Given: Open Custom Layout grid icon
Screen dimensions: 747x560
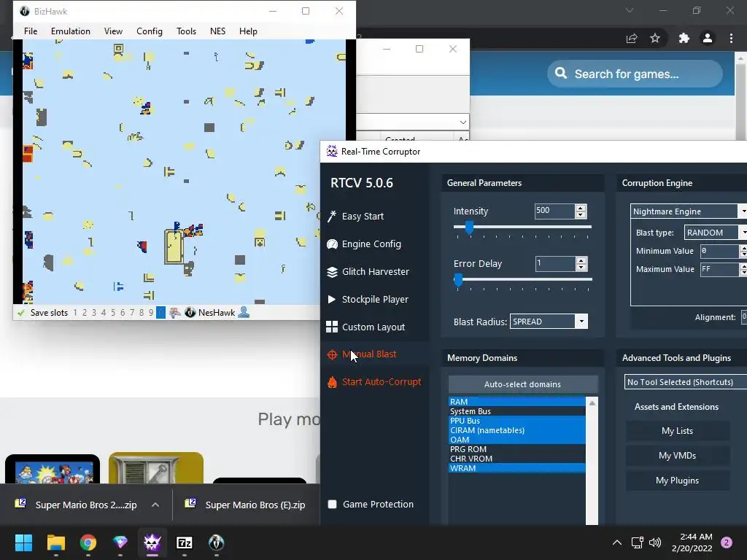Looking at the screenshot, I should point(332,327).
